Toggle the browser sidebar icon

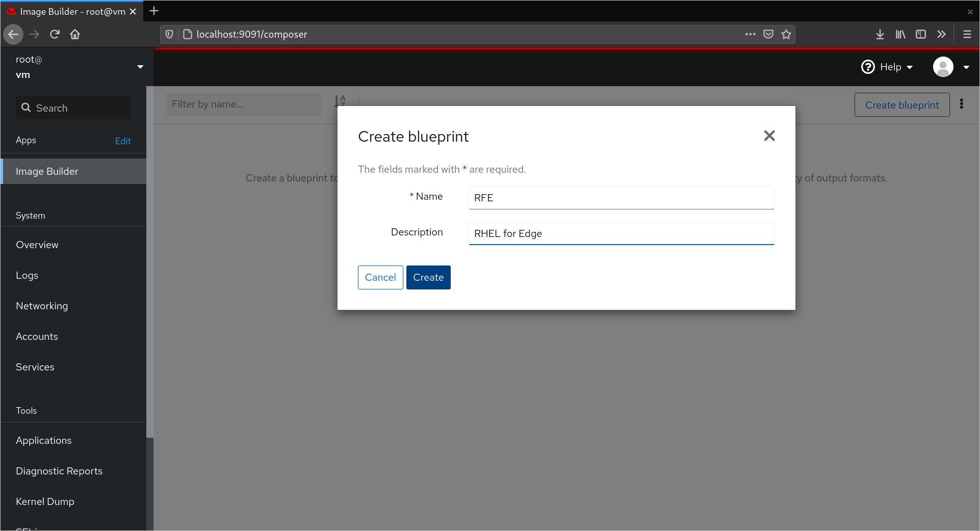(x=921, y=34)
